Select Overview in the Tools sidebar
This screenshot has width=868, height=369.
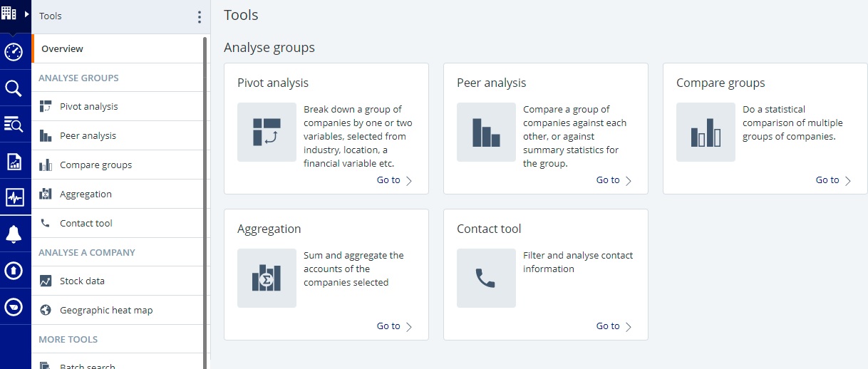point(62,49)
